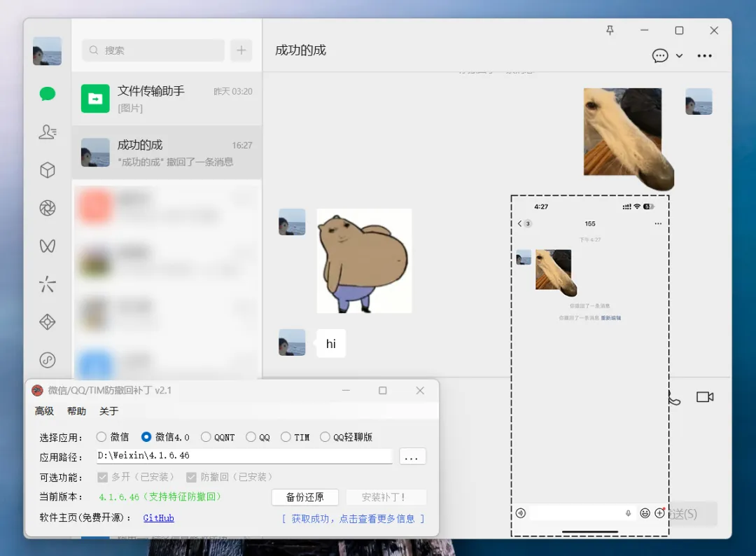Screen dimensions: 756x556
Task: Click the pin window icon
Action: [610, 31]
